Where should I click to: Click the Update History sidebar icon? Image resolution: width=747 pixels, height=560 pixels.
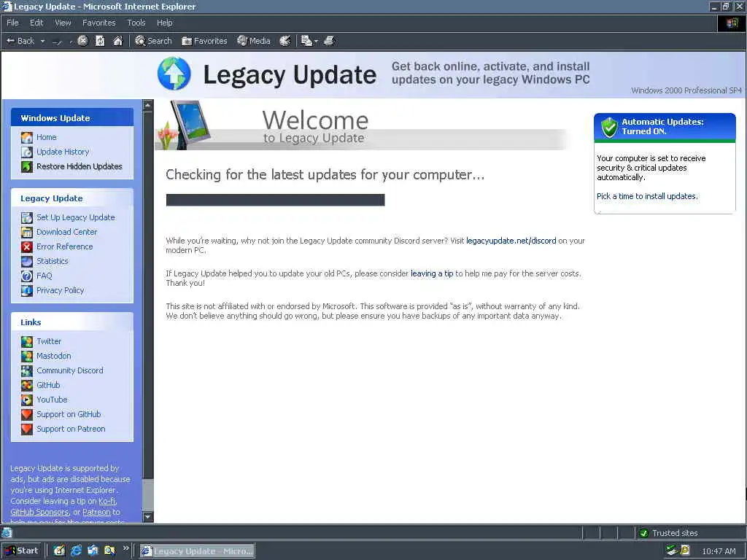(27, 152)
